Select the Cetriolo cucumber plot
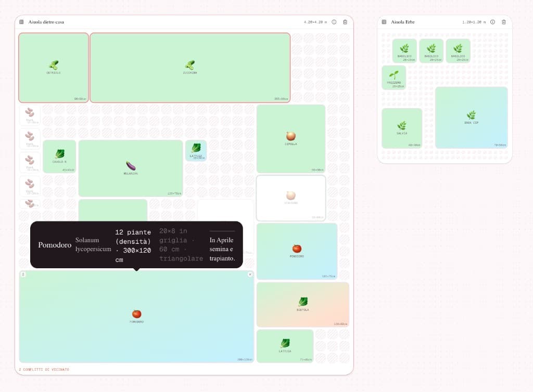Screen dimensions: 533x392 [54, 68]
